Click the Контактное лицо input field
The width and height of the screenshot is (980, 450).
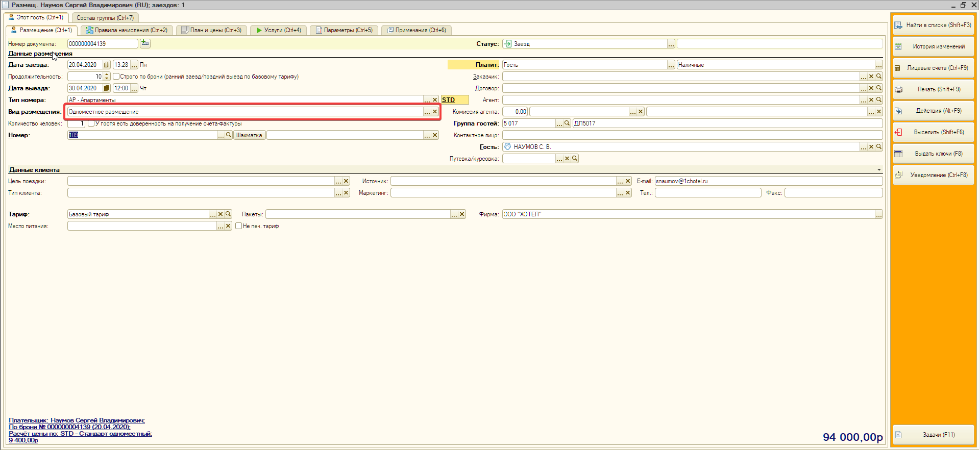[x=693, y=135]
